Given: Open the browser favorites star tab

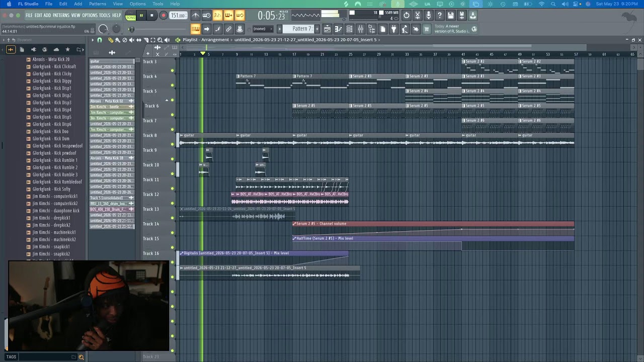Looking at the screenshot, I should pos(67,49).
